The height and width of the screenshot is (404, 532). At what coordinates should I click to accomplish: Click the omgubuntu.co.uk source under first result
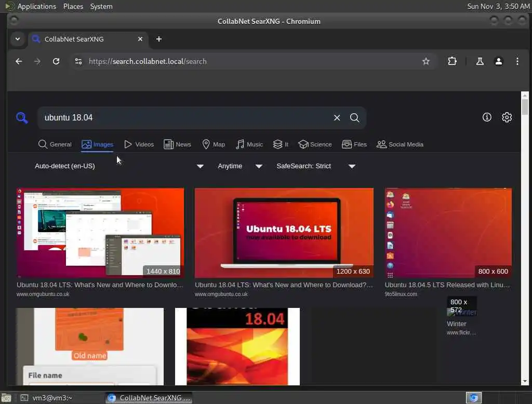43,294
